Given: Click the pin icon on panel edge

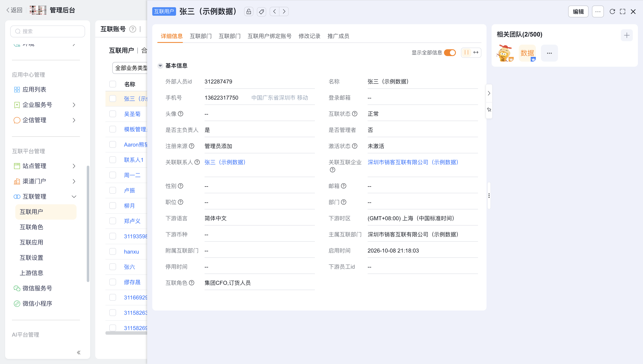Looking at the screenshot, I should [489, 110].
